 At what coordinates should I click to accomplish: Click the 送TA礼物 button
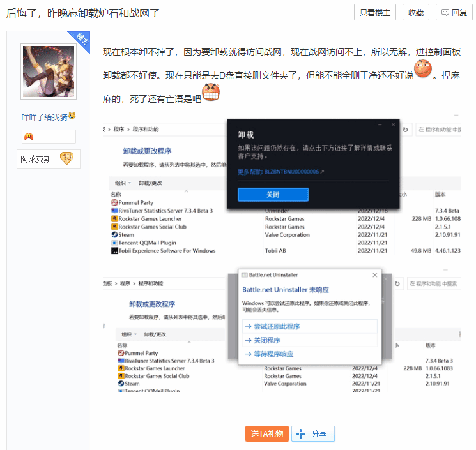pos(267,433)
